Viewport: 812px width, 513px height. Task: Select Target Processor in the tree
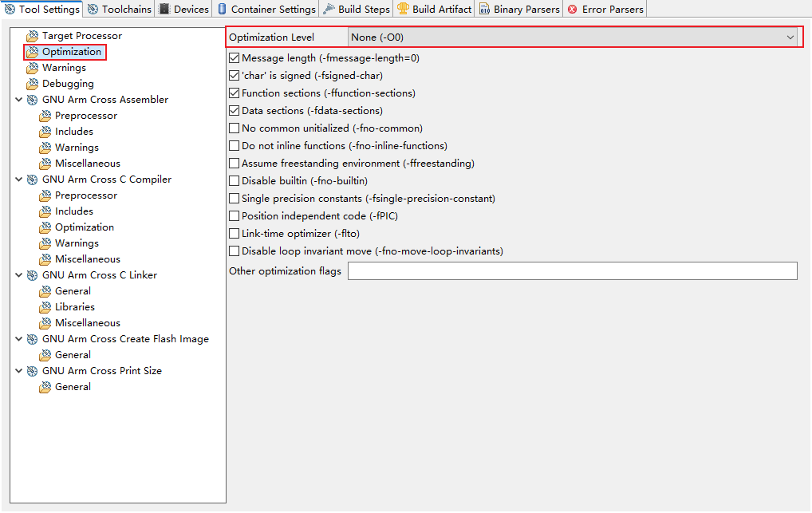coord(82,36)
